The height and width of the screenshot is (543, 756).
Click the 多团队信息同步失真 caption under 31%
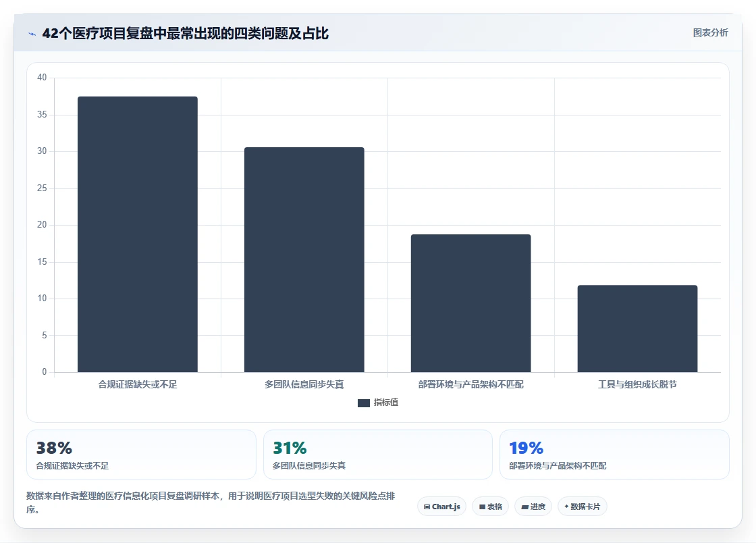309,466
